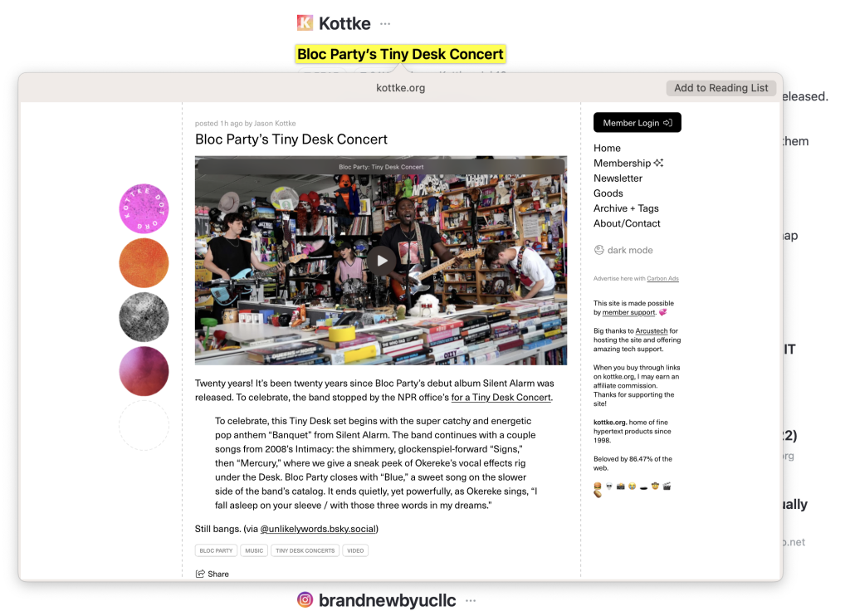
Task: Click the Kottke feed logo icon
Action: tap(305, 22)
